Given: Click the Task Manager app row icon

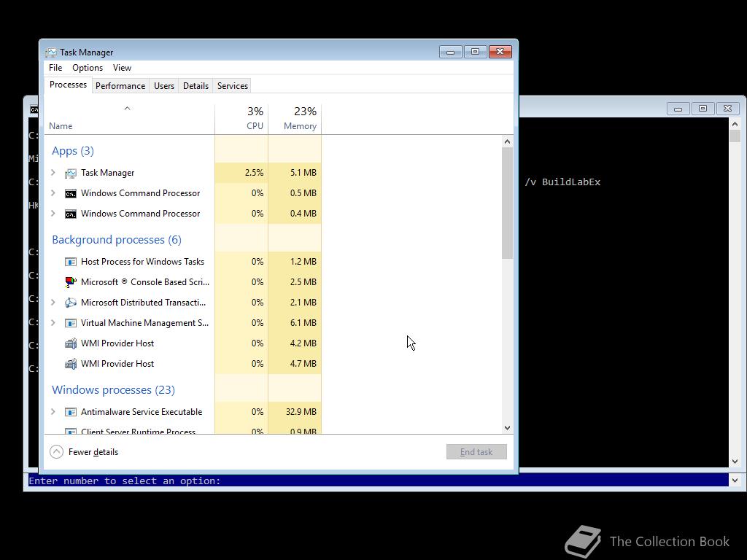Looking at the screenshot, I should 71,173.
